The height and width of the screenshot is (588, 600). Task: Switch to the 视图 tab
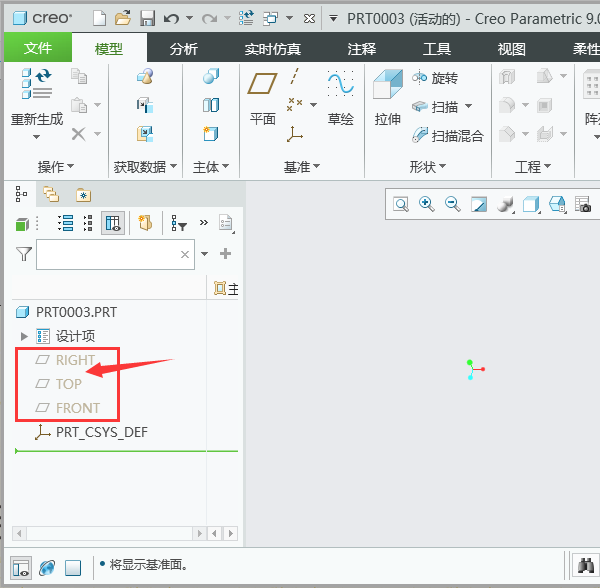pos(511,49)
